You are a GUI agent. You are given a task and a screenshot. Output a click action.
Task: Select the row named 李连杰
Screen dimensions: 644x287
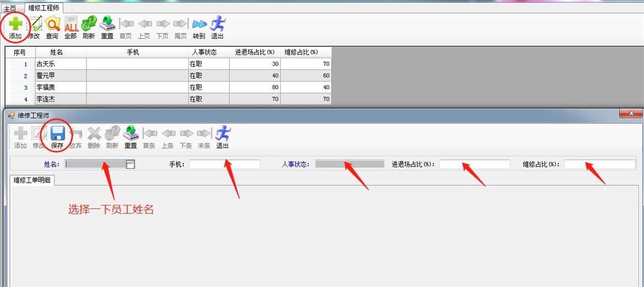coord(168,99)
